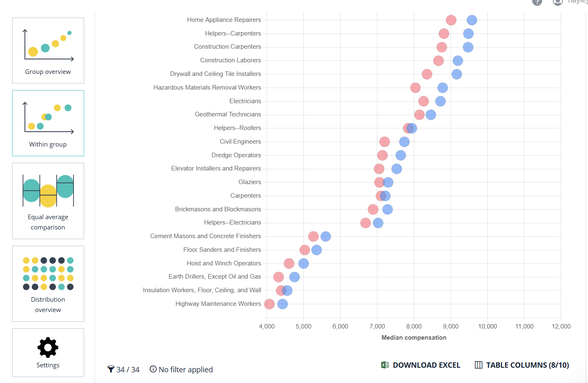Open the user profile avatar
Image resolution: width=588 pixels, height=383 pixels.
tap(557, 2)
